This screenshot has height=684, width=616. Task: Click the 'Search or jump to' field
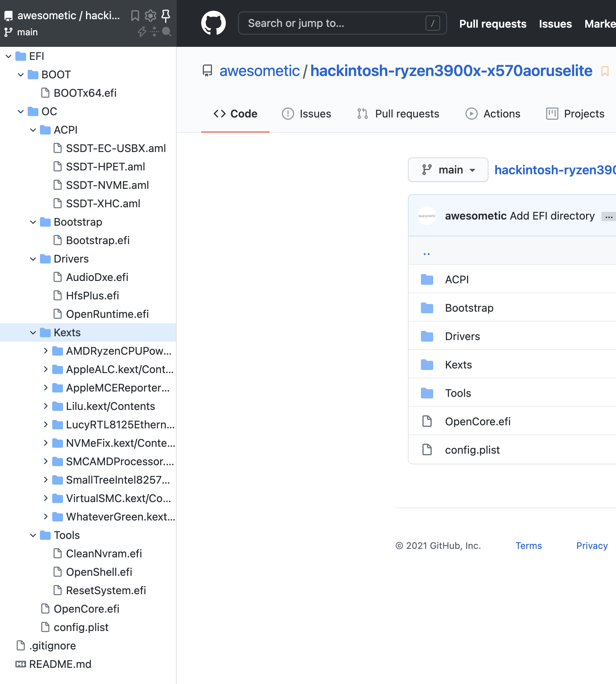pos(342,23)
